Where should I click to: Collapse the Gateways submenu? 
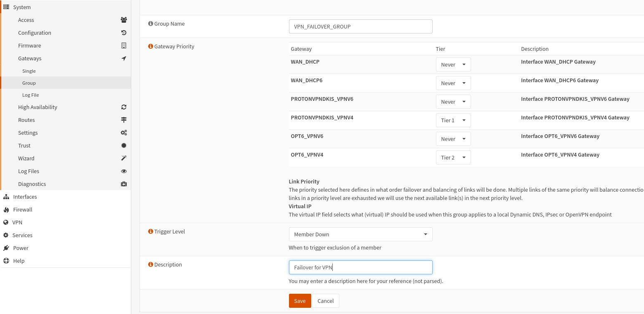pos(66,58)
